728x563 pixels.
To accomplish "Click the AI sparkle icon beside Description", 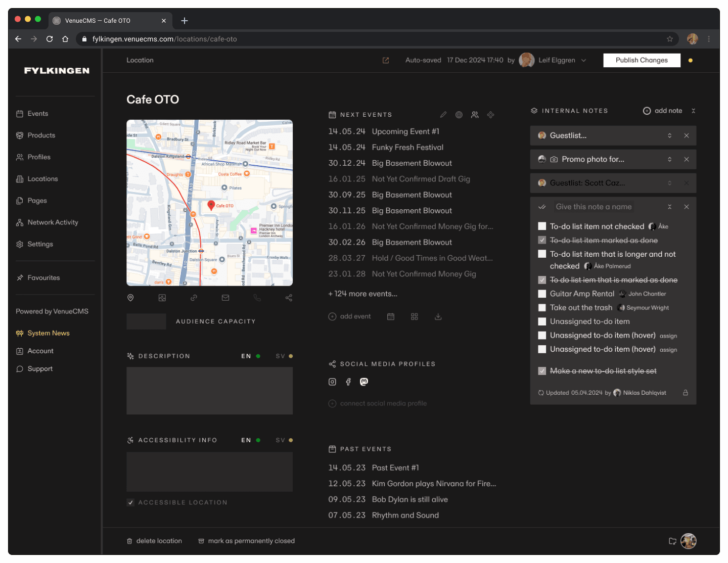I will point(130,356).
